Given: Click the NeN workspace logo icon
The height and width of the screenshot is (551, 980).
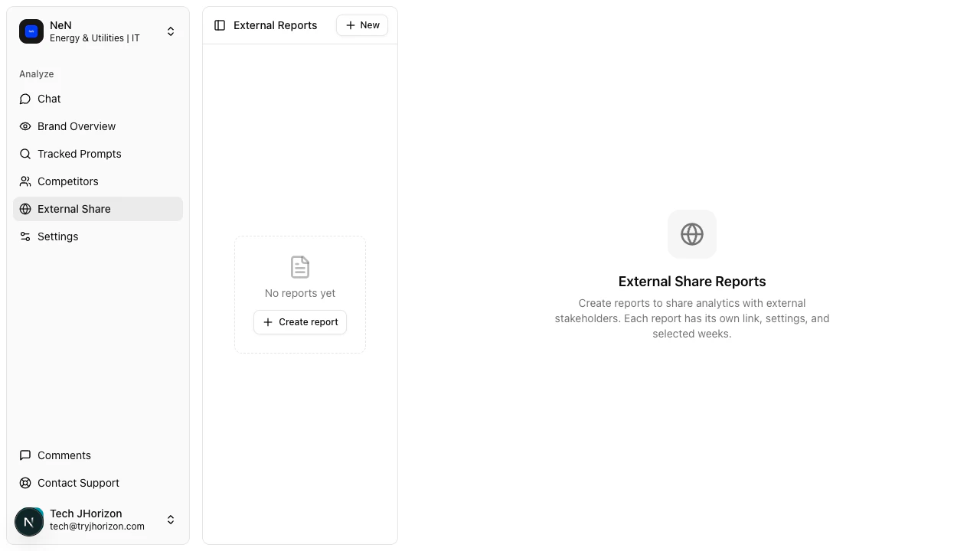Looking at the screenshot, I should [31, 31].
